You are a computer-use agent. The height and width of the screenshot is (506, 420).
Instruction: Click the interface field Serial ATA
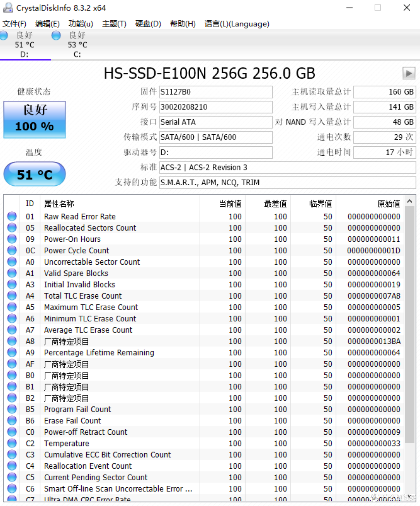(216, 122)
